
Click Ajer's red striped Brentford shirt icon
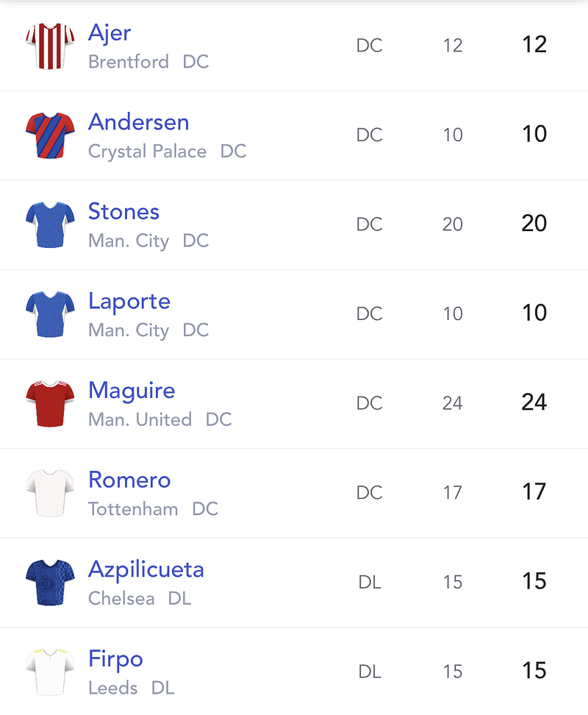point(50,46)
